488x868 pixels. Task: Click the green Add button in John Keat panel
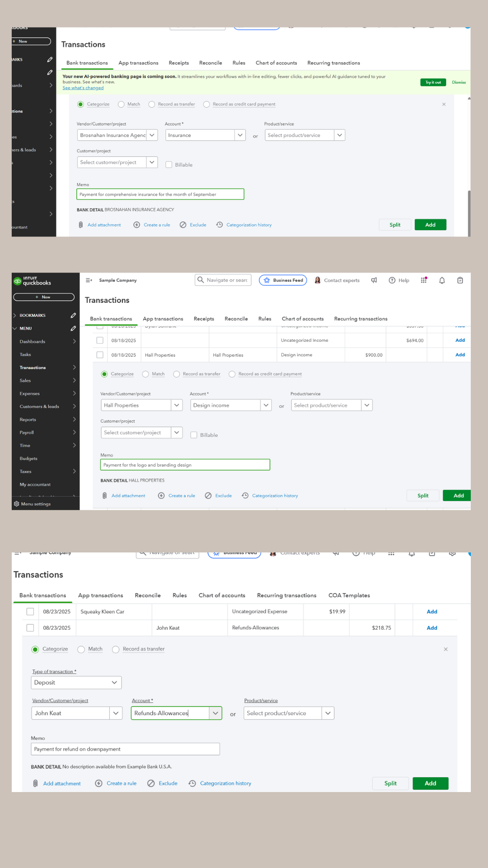tap(430, 783)
